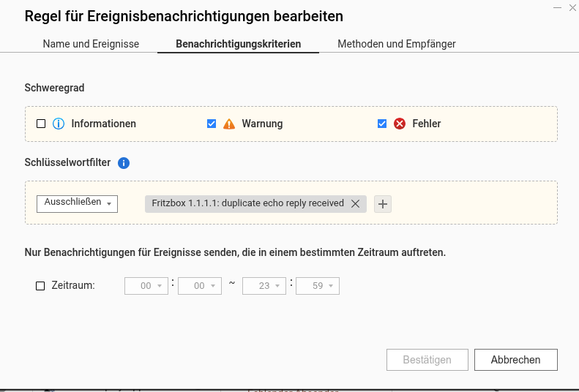
Task: Switch to Methoden und Empfänger tab
Action: 396,44
